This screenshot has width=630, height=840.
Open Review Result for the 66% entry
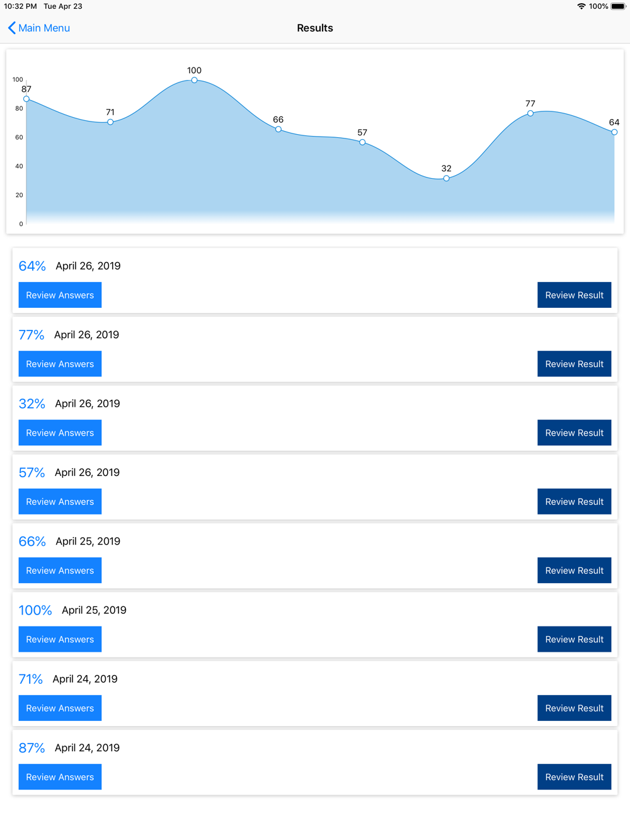click(x=574, y=570)
